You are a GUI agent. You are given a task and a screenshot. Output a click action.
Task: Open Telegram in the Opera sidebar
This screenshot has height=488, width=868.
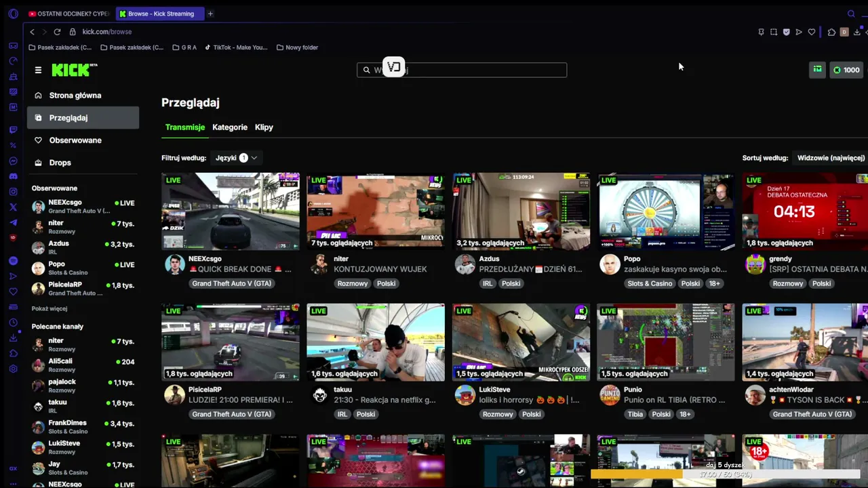[x=13, y=223]
